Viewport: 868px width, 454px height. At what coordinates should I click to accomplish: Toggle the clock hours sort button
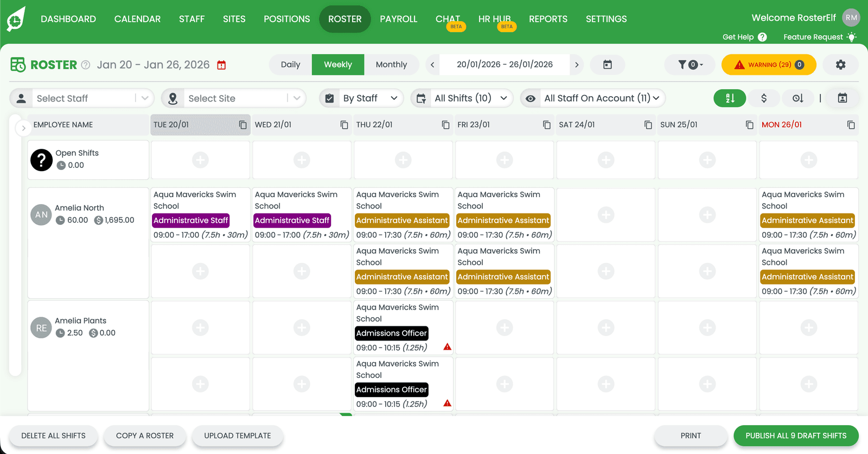(797, 98)
